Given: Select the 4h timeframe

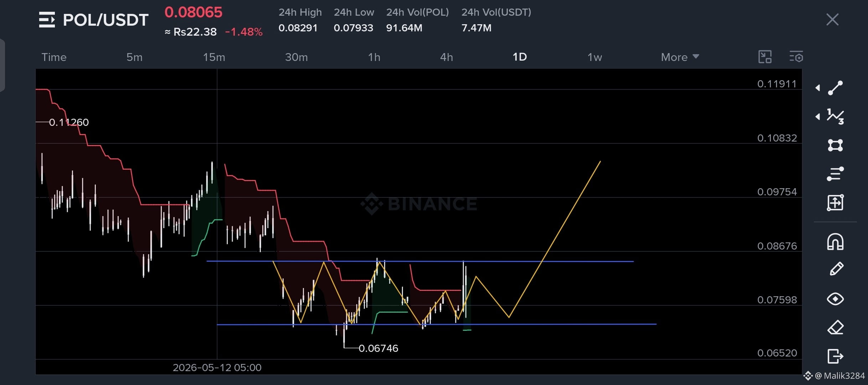Looking at the screenshot, I should [x=446, y=57].
